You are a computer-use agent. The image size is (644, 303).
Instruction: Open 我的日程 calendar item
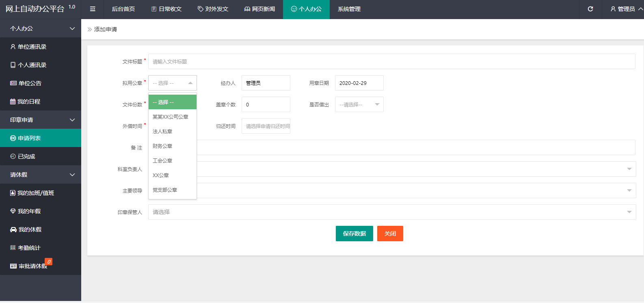[28, 102]
